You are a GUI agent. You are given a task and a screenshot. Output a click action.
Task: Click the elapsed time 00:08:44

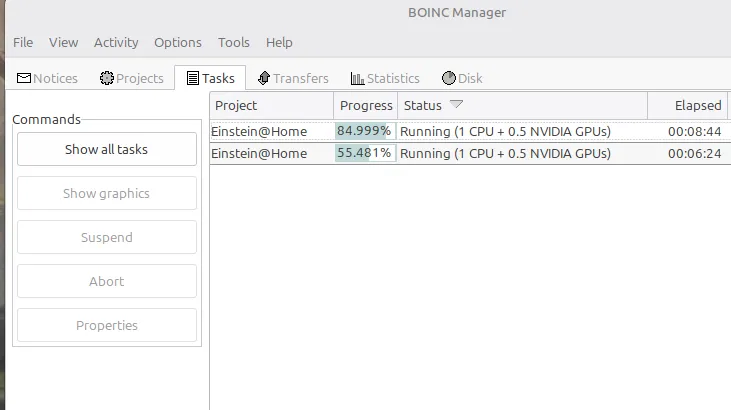pos(695,132)
